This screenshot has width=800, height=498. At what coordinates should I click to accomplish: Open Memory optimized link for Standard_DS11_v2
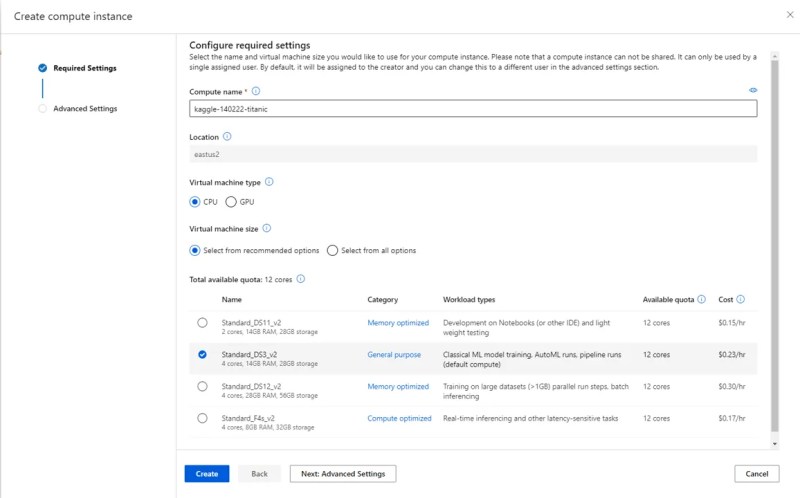coord(398,323)
